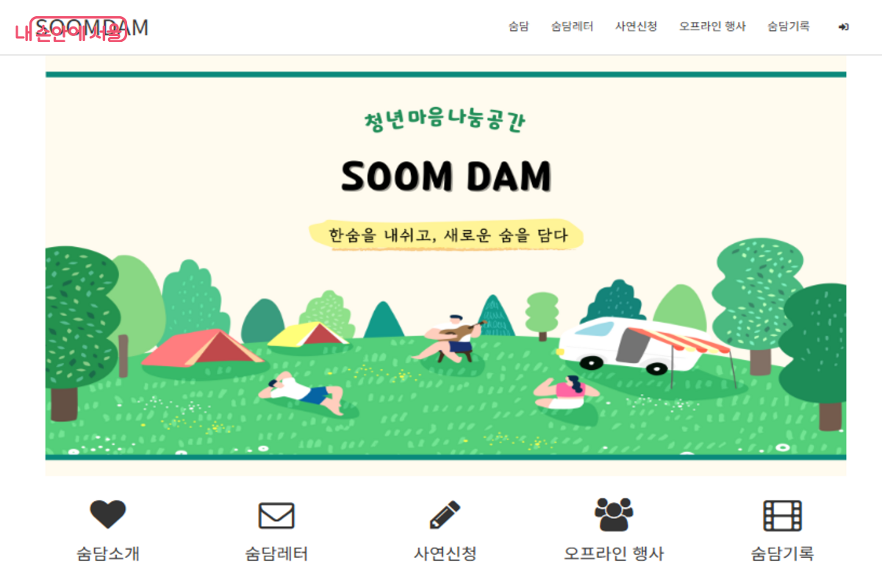This screenshot has height=588, width=882.
Task: Open the 사연신청 text link below pencil
Action: [x=445, y=553]
